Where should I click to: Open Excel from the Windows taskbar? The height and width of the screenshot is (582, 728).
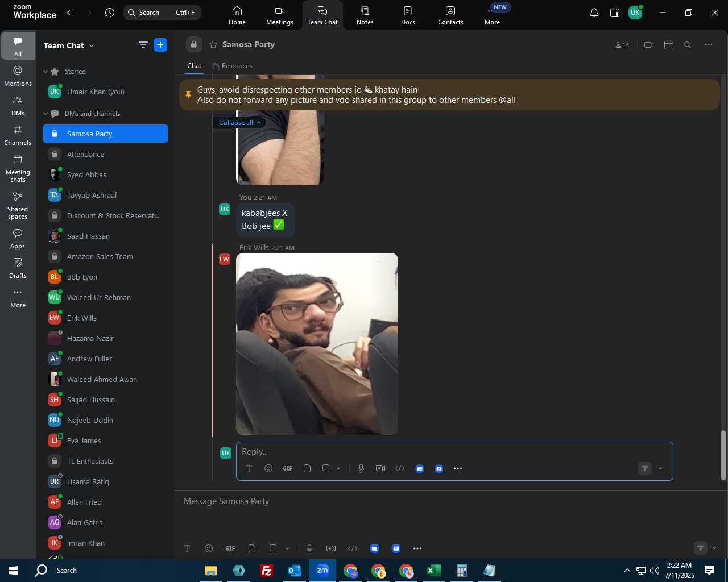pos(434,571)
